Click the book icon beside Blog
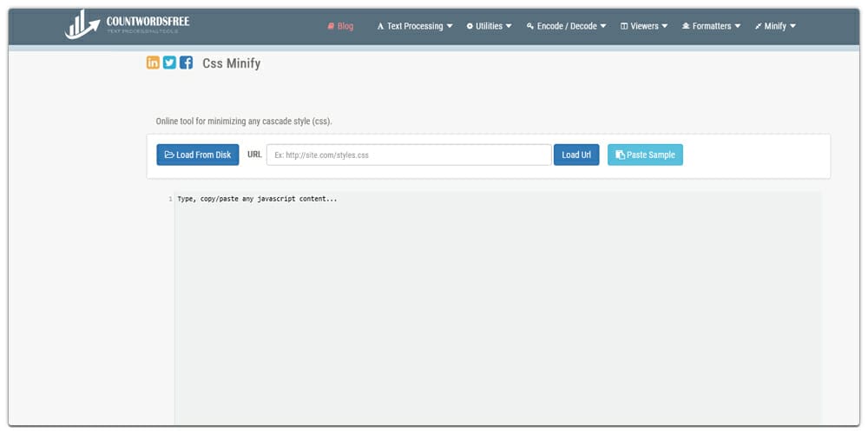The image size is (868, 434). [x=331, y=26]
